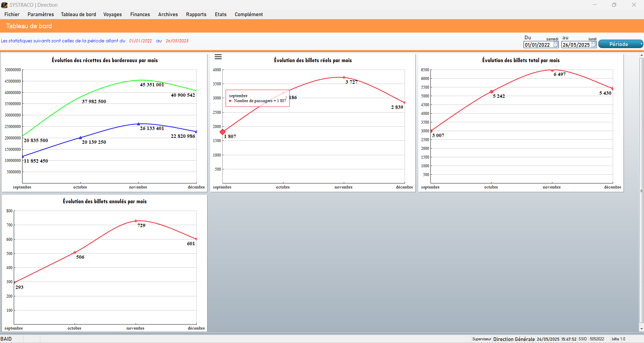
Task: Click the septembre data point marker (1 807)
Action: 222,132
